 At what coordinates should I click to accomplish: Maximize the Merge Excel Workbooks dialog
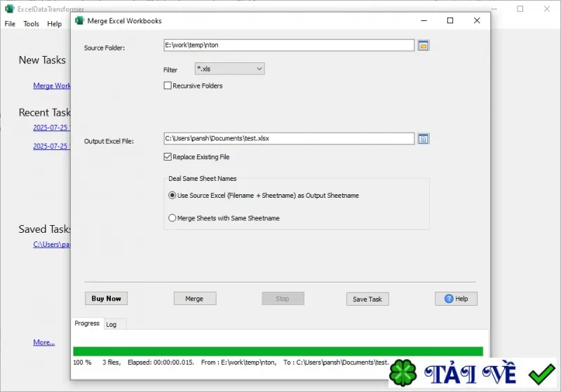(x=450, y=20)
